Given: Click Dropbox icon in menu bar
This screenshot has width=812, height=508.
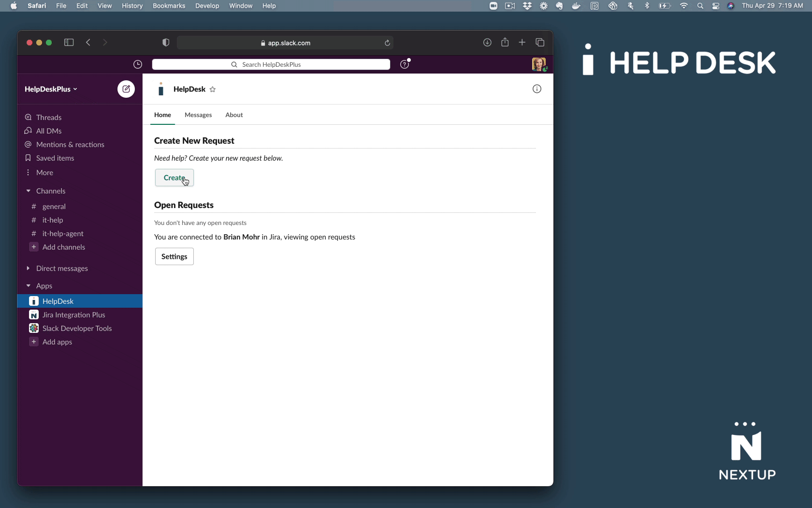Looking at the screenshot, I should coord(527,6).
